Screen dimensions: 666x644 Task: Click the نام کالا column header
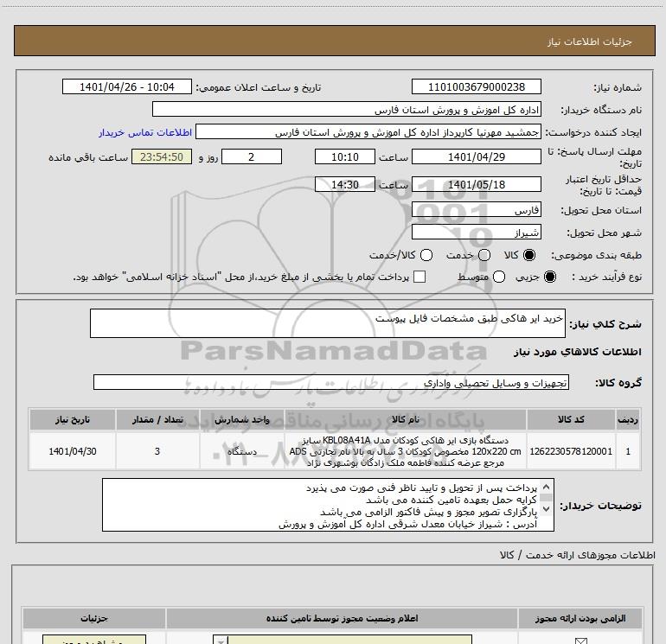[405, 420]
